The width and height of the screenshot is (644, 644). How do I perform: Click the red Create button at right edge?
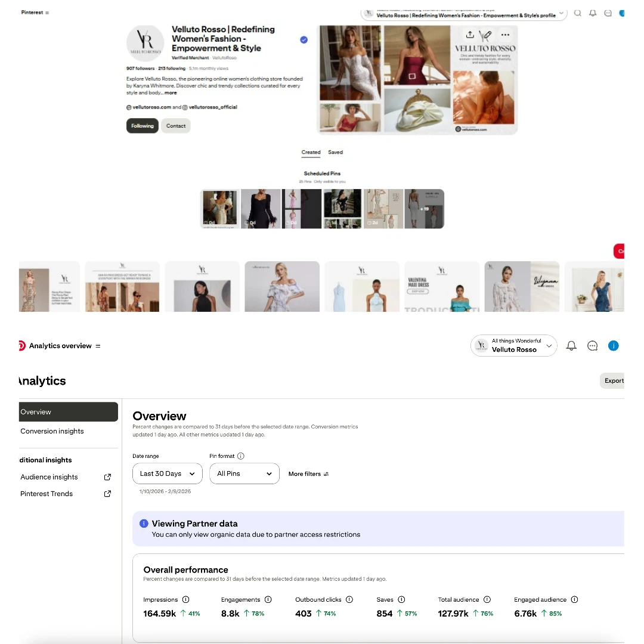619,251
